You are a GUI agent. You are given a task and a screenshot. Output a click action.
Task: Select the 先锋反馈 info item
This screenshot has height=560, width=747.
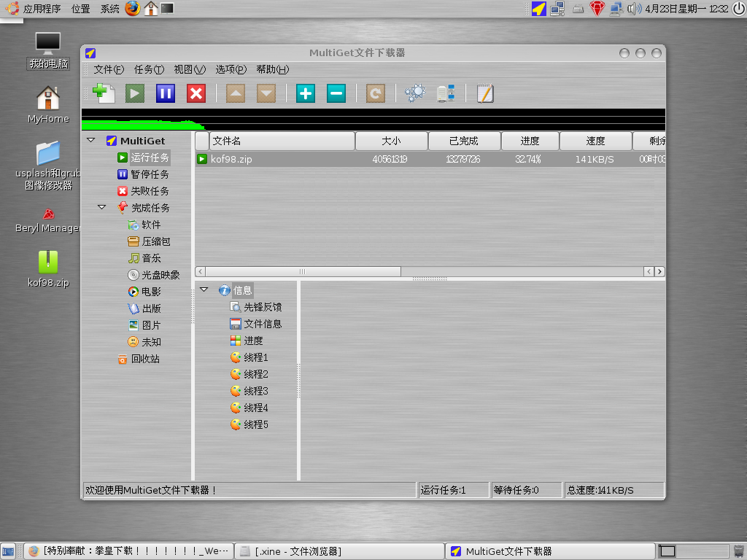(x=263, y=307)
